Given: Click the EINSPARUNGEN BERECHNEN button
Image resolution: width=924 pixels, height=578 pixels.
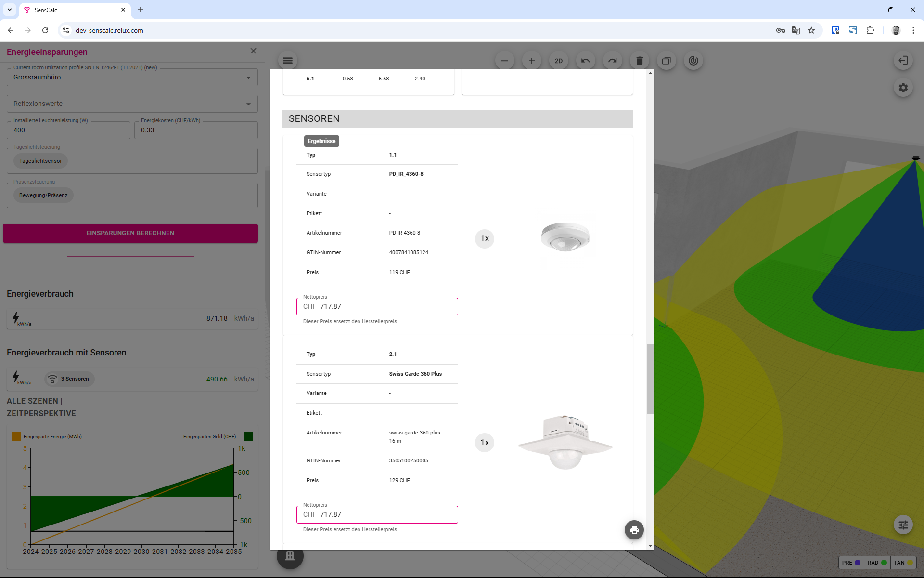Looking at the screenshot, I should click(130, 233).
